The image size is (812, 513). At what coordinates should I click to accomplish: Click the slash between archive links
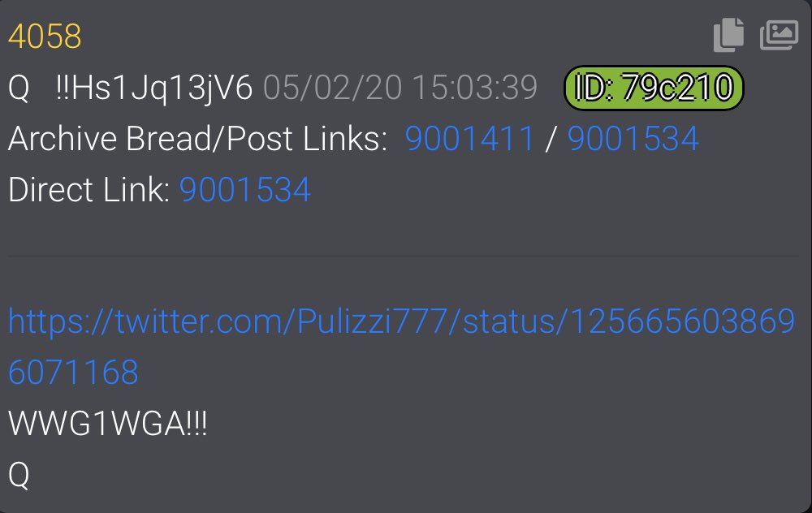pyautogui.click(x=551, y=139)
